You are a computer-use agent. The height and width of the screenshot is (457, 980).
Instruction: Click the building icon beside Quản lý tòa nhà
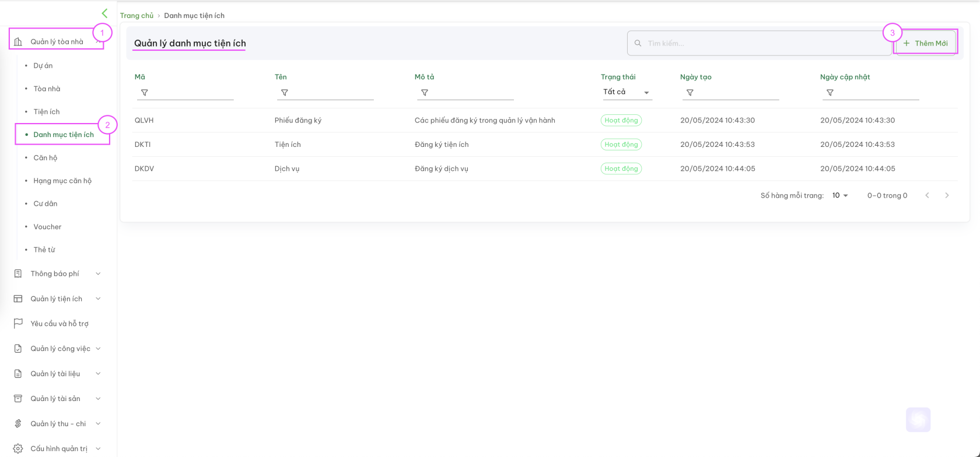(18, 41)
